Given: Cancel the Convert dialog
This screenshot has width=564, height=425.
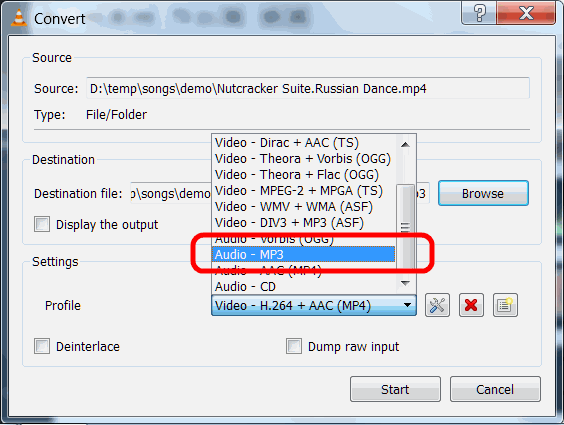Looking at the screenshot, I should click(495, 389).
